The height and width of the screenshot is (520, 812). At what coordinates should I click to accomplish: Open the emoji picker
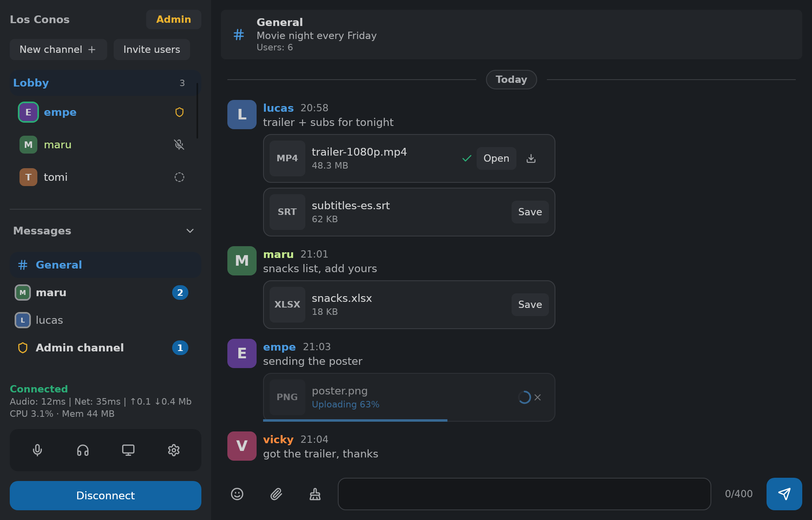tap(237, 494)
